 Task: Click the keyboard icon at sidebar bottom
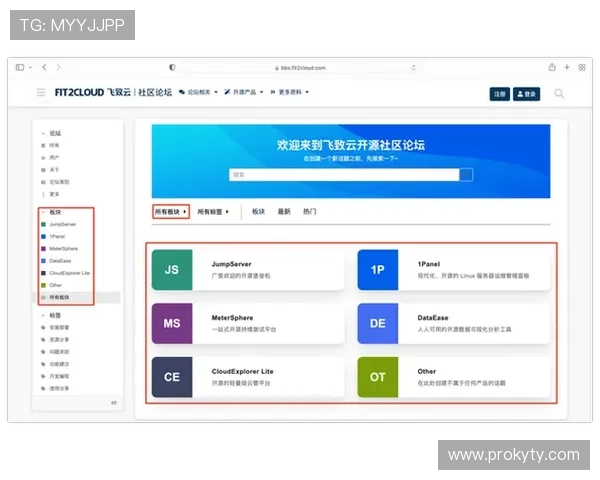point(114,403)
